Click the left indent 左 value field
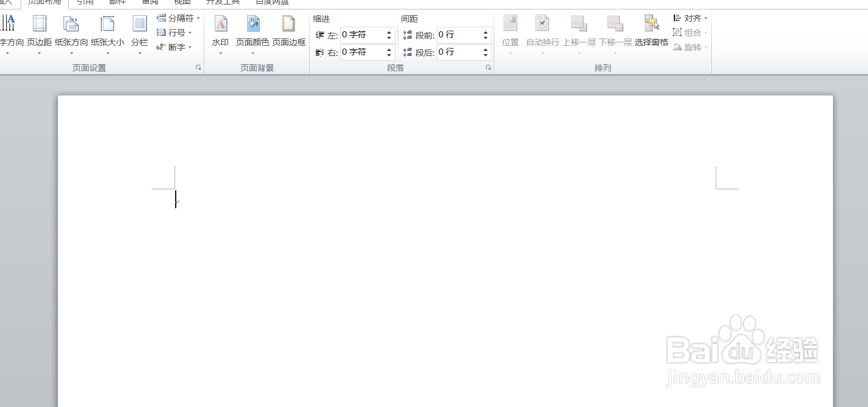This screenshot has height=407, width=868. (363, 35)
